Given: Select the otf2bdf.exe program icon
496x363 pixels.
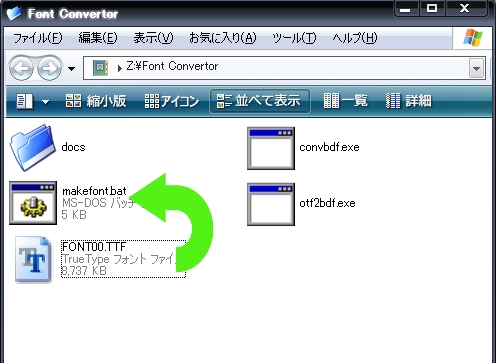Looking at the screenshot, I should [271, 204].
